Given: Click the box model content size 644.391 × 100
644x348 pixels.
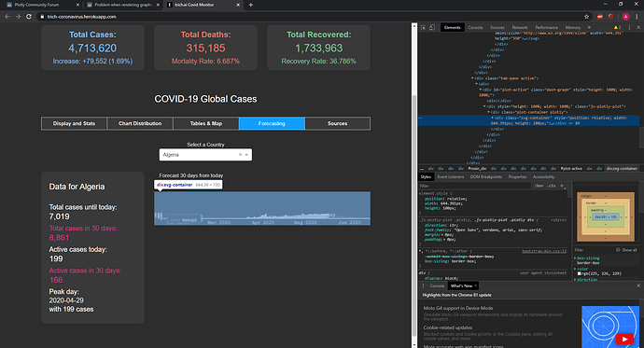Looking at the screenshot, I should [x=606, y=216].
